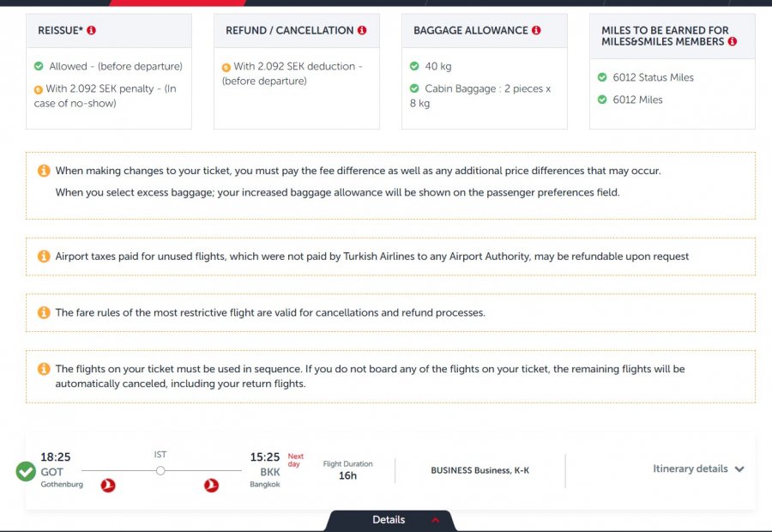Click the Turkish Airlines logo near BKK
772x532 pixels.
tap(211, 486)
